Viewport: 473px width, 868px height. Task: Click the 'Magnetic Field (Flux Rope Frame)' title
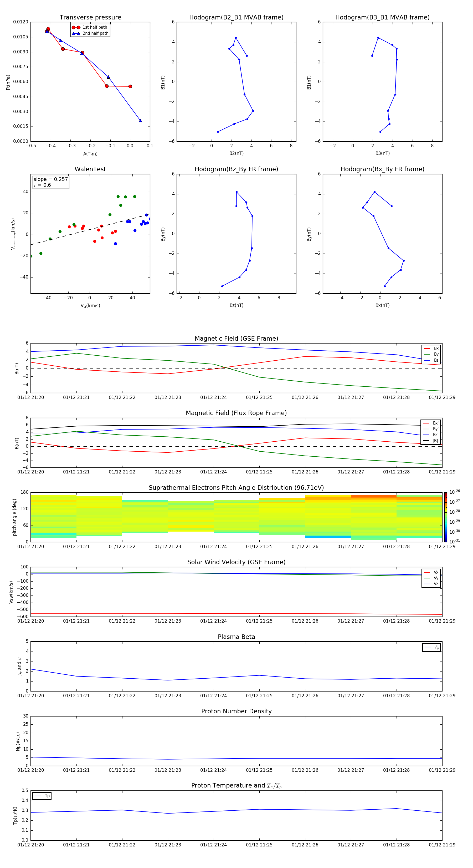point(236,413)
